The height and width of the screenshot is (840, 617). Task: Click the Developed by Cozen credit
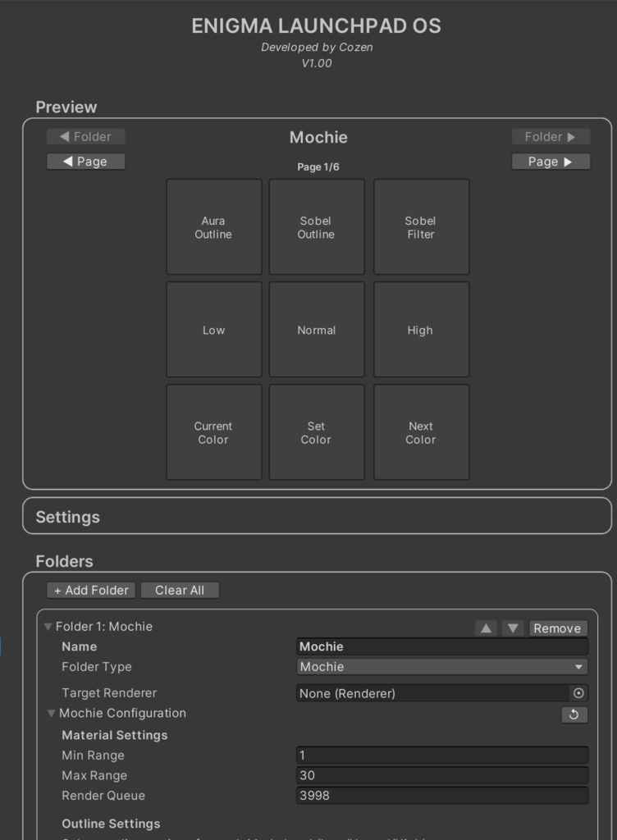click(317, 47)
